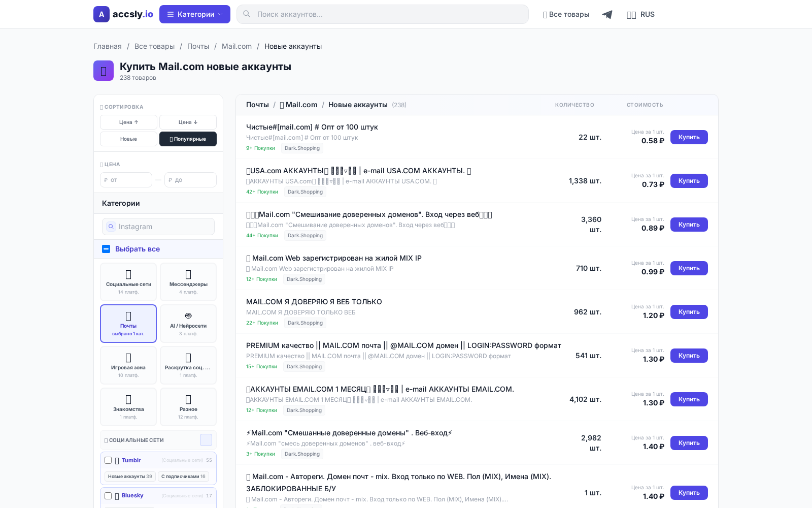Screen dimensions: 812x508
Task: Open Mail.com breadcrumb in top path
Action: coord(236,46)
